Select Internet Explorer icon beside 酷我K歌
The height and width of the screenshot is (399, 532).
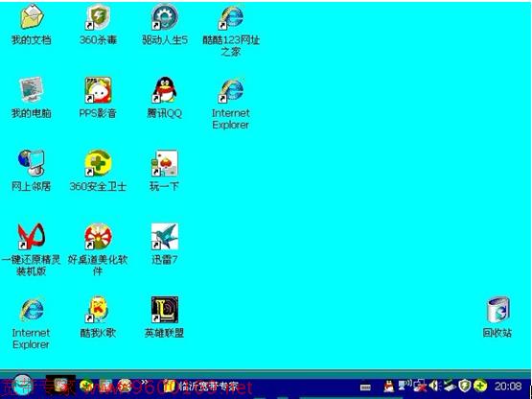point(32,310)
